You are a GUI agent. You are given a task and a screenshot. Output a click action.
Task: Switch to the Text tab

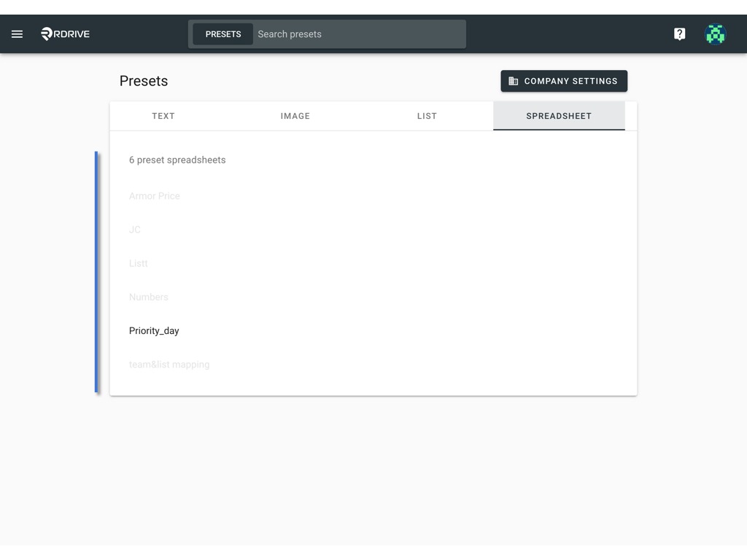(163, 116)
